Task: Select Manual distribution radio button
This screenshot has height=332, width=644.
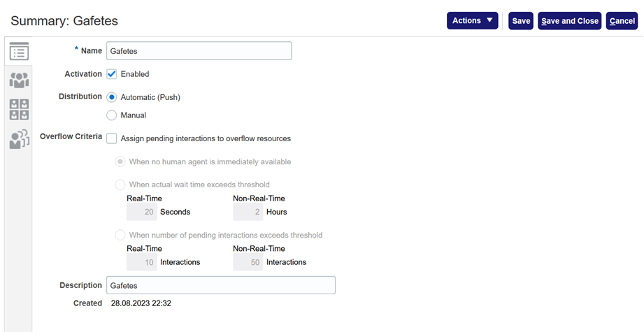Action: [x=111, y=115]
